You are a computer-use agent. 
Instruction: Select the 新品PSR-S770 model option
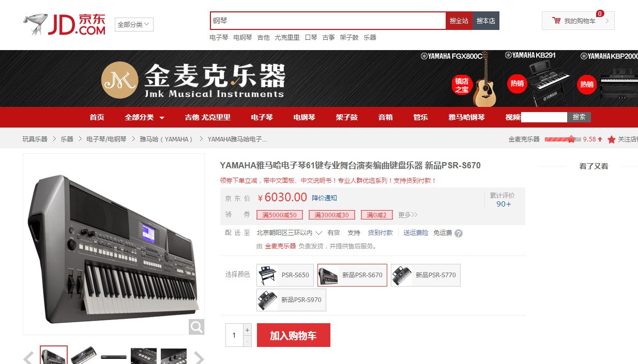[426, 275]
